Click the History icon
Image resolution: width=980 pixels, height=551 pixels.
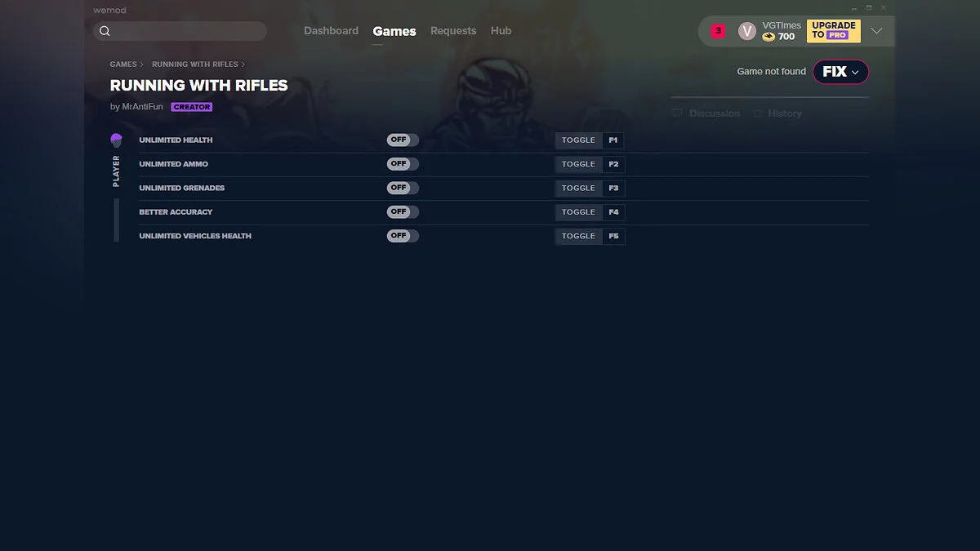pos(758,113)
